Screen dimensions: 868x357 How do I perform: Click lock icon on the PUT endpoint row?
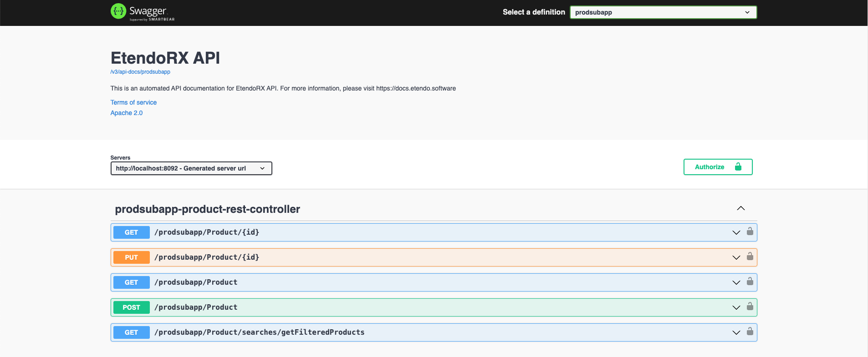(750, 256)
